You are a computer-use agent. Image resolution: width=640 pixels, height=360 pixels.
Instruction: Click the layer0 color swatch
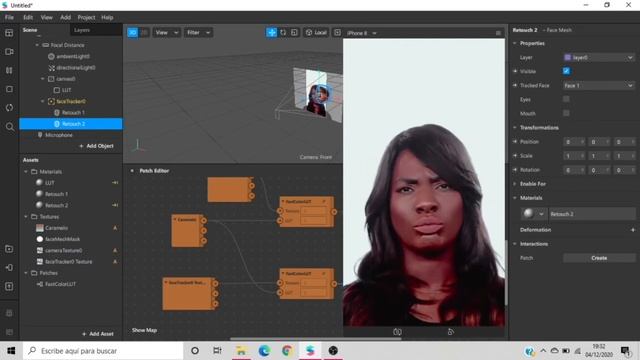pyautogui.click(x=567, y=58)
